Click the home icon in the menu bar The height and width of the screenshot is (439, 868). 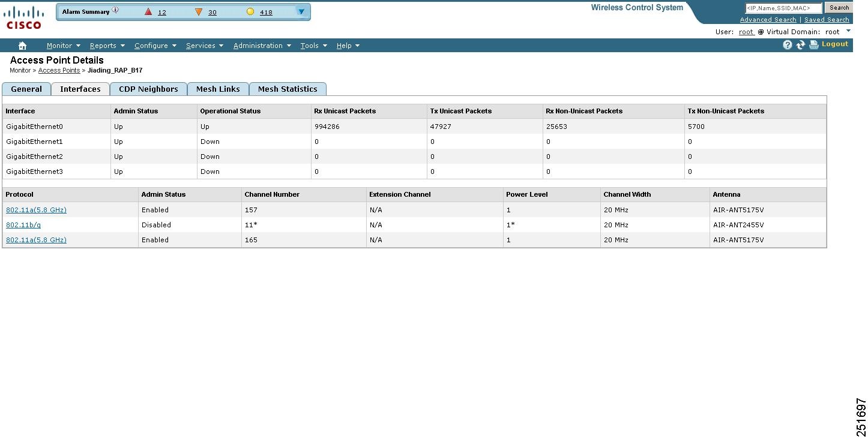pyautogui.click(x=22, y=45)
